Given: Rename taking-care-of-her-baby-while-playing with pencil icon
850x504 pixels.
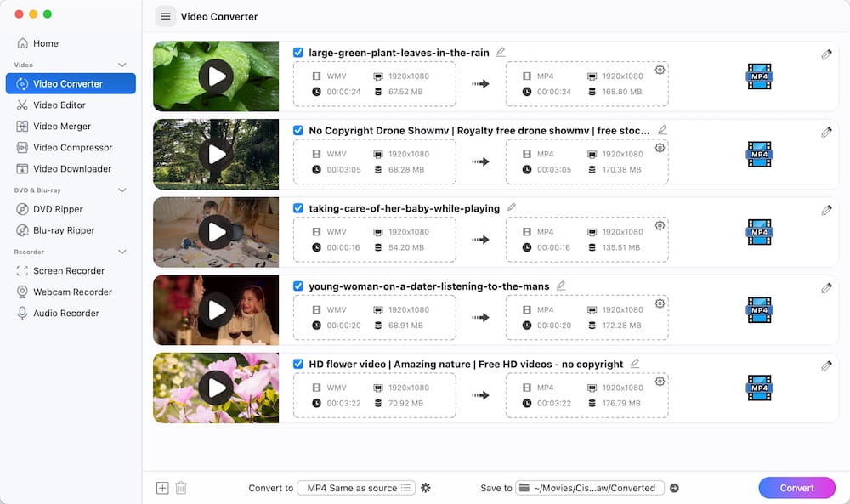Looking at the screenshot, I should [512, 207].
